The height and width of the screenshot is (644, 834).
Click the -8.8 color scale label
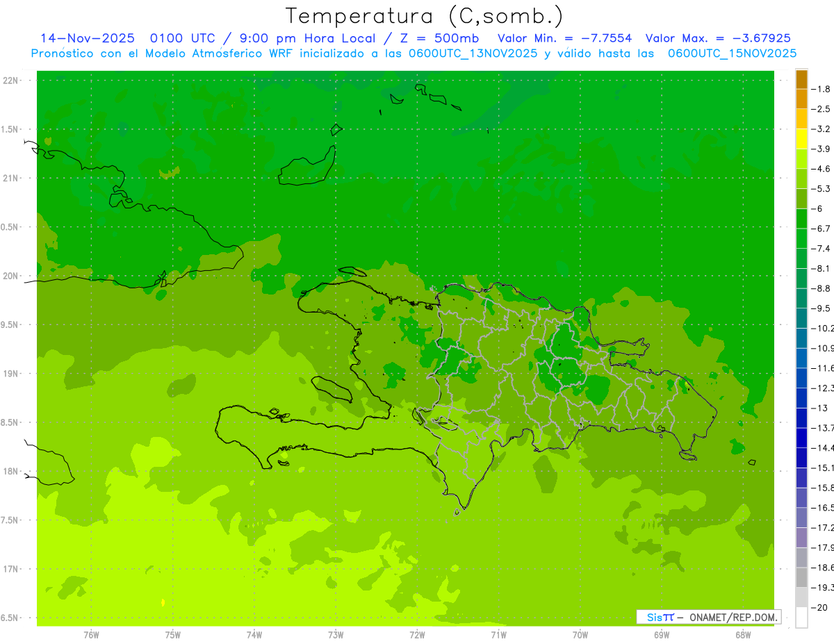(x=820, y=288)
